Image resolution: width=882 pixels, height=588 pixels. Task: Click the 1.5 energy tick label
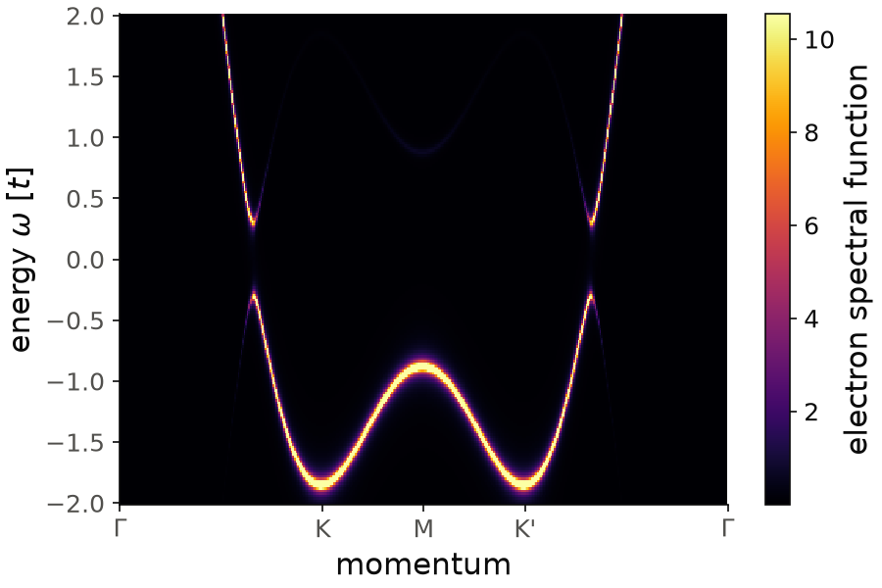pos(85,77)
